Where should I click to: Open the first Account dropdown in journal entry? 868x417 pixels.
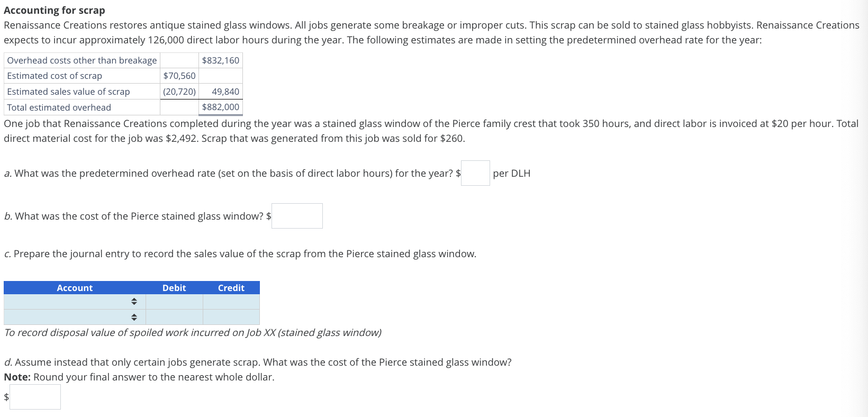coord(74,301)
